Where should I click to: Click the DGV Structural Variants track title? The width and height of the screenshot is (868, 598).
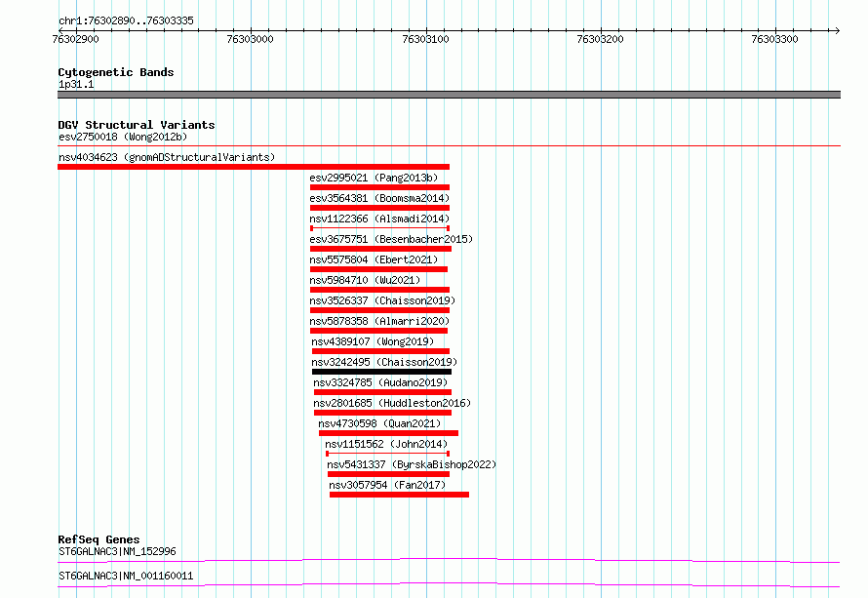tap(137, 125)
